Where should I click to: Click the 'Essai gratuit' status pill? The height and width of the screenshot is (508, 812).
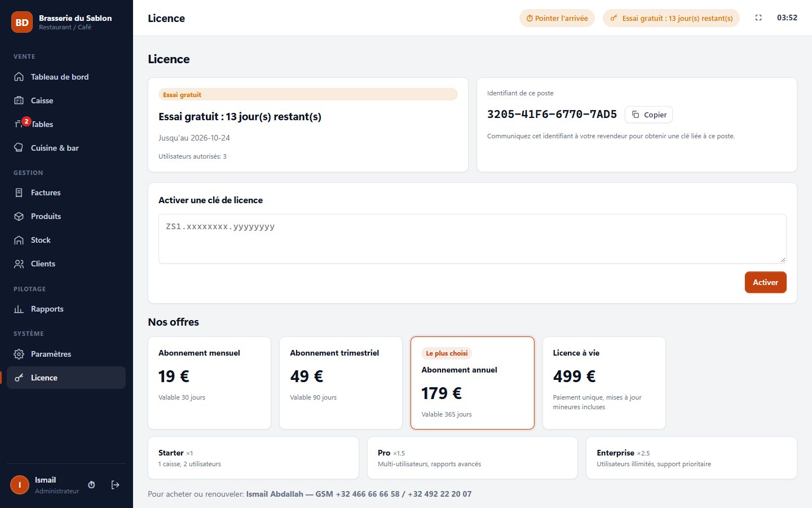coord(308,94)
